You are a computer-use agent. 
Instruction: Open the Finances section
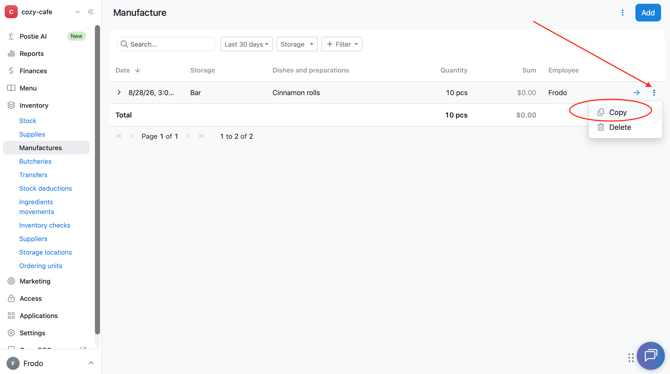(x=33, y=71)
